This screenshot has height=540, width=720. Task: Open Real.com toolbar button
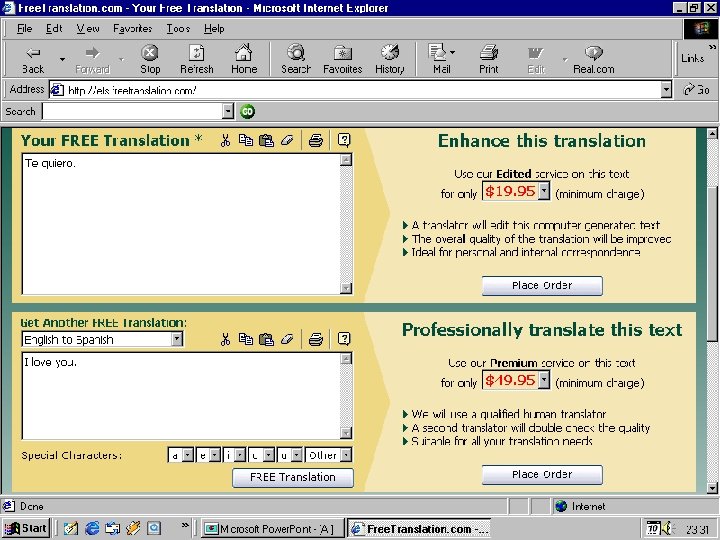click(x=593, y=59)
